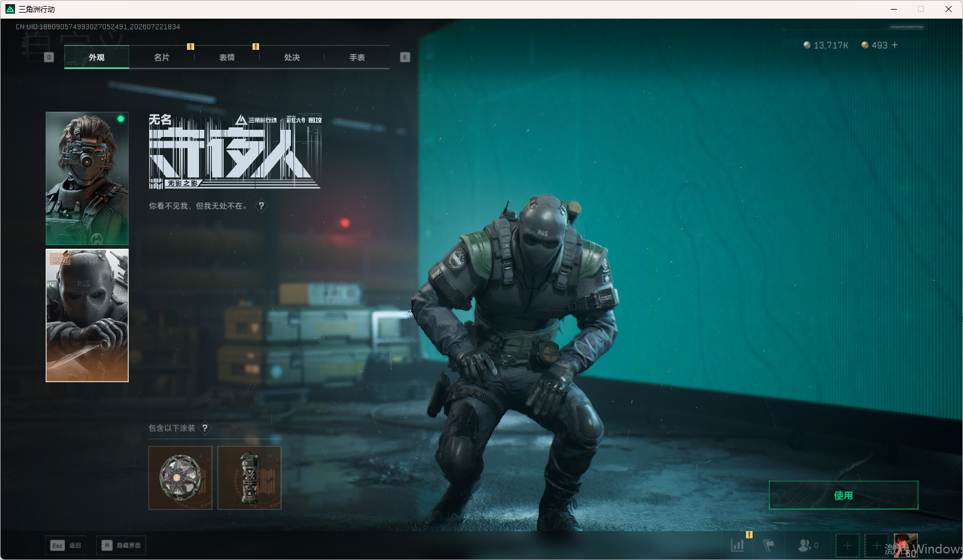Switch to the 外观 tab
Image resolution: width=963 pixels, height=560 pixels.
point(97,57)
